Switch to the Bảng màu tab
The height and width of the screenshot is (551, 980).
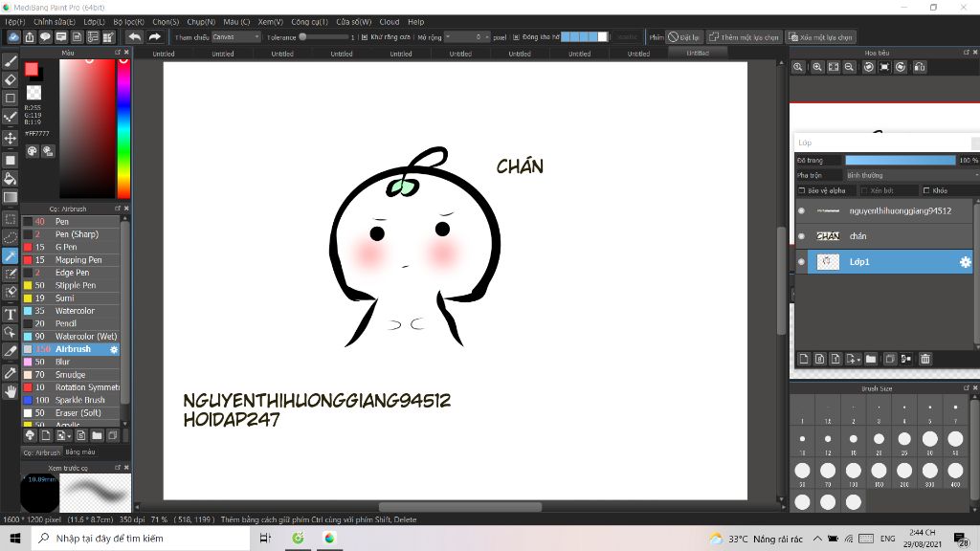pos(80,452)
